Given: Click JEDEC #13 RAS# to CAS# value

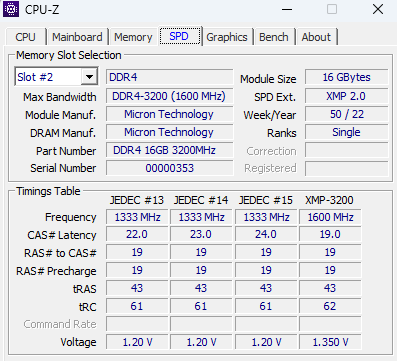Looking at the screenshot, I should pos(137,252).
